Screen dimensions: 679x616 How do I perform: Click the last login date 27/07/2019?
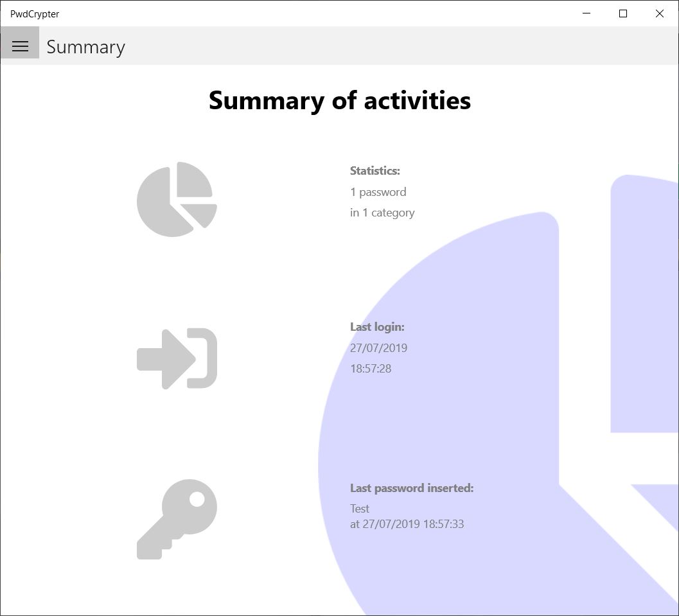point(379,348)
